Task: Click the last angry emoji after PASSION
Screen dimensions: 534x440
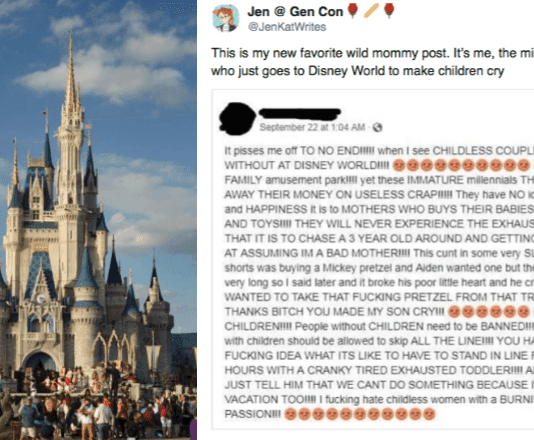Action: pyautogui.click(x=429, y=414)
